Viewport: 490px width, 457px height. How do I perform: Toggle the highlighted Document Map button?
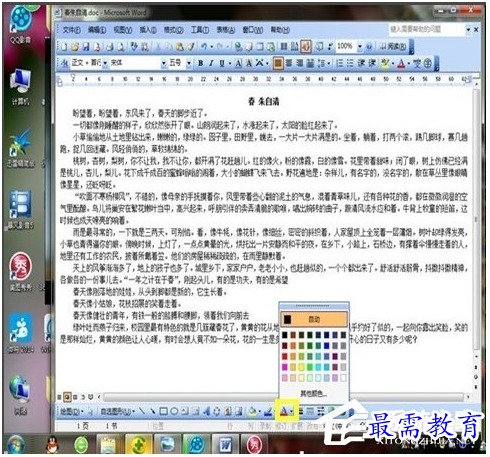click(306, 46)
